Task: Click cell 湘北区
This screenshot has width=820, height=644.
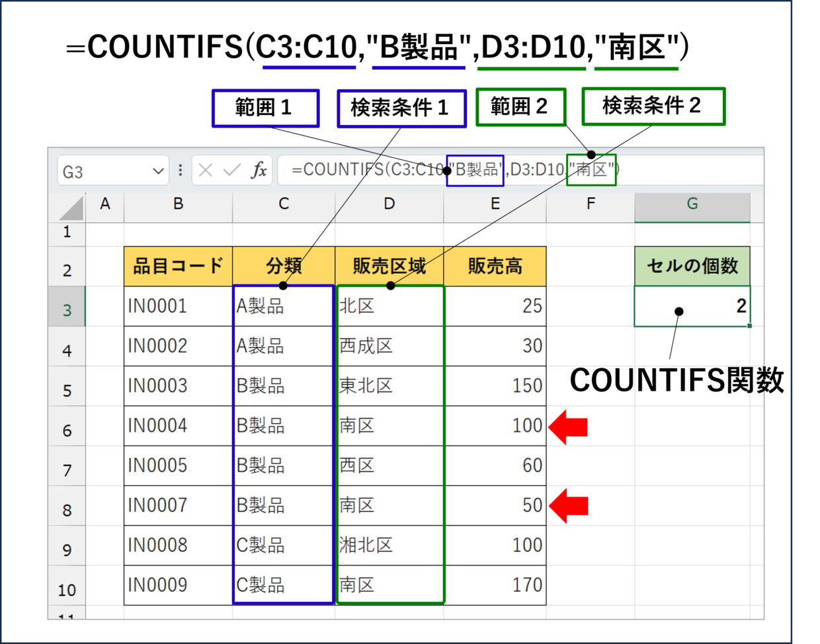Action: (389, 545)
